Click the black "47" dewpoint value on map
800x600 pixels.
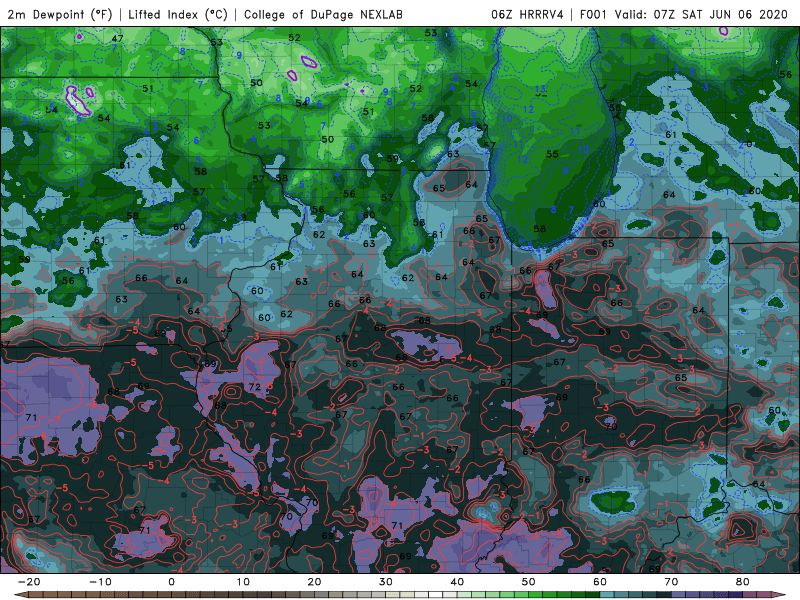pyautogui.click(x=117, y=38)
